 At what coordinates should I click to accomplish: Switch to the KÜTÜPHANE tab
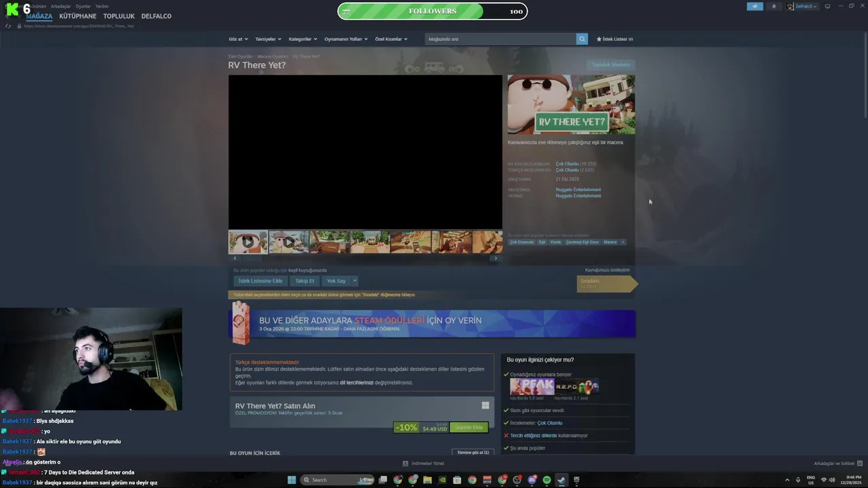[78, 16]
